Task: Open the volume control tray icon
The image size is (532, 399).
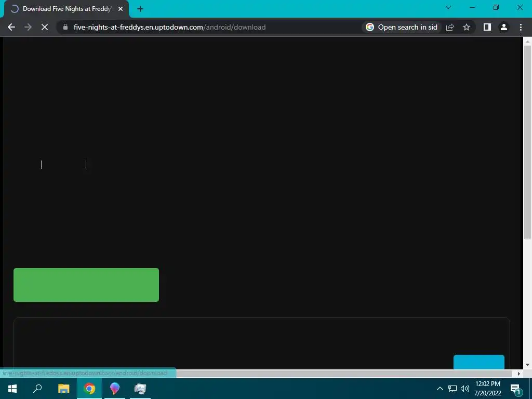Action: coord(465,389)
